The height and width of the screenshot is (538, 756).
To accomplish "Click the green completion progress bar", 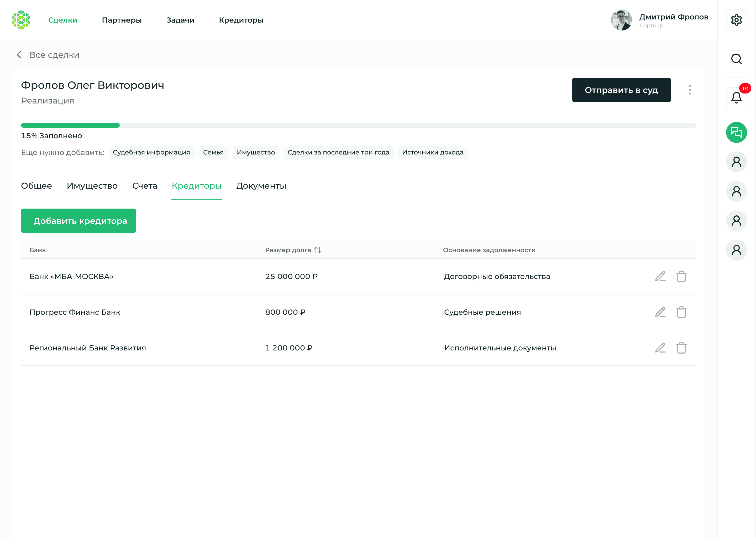I will point(70,125).
